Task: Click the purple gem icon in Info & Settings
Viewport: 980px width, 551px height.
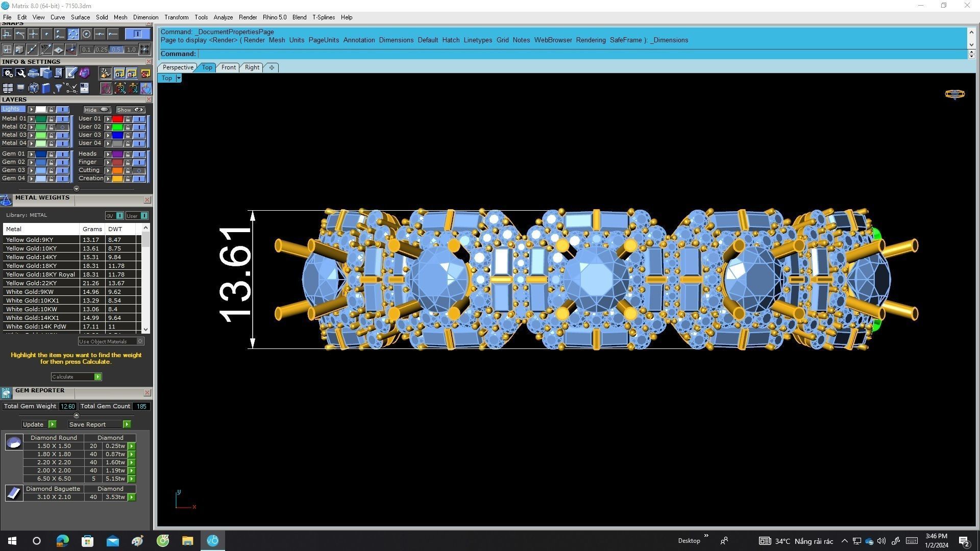Action: [x=84, y=73]
